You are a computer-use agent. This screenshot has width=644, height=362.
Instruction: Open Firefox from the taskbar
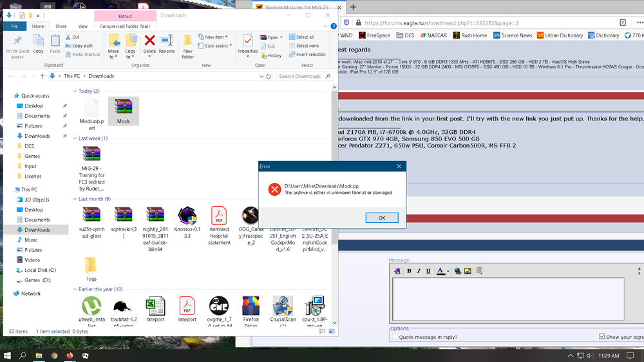70,356
